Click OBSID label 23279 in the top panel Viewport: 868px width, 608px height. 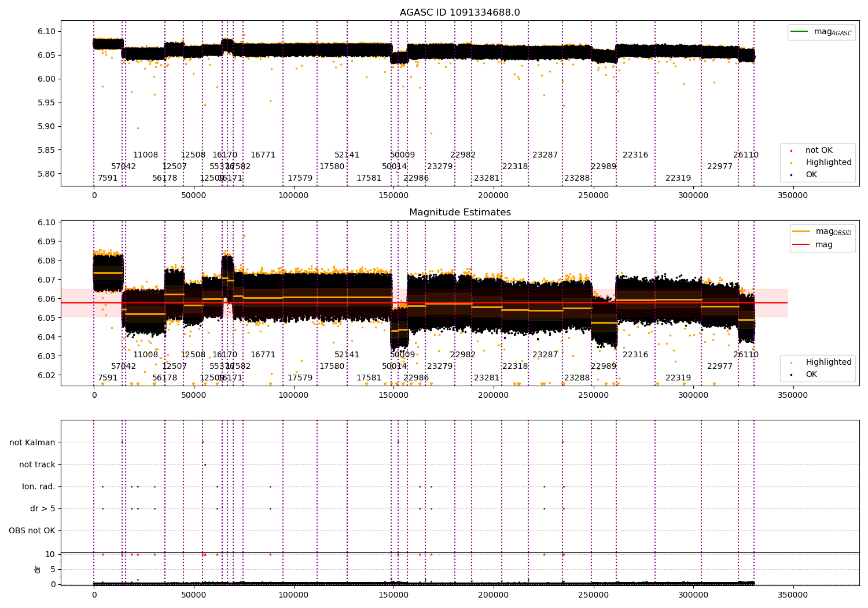pyautogui.click(x=440, y=167)
